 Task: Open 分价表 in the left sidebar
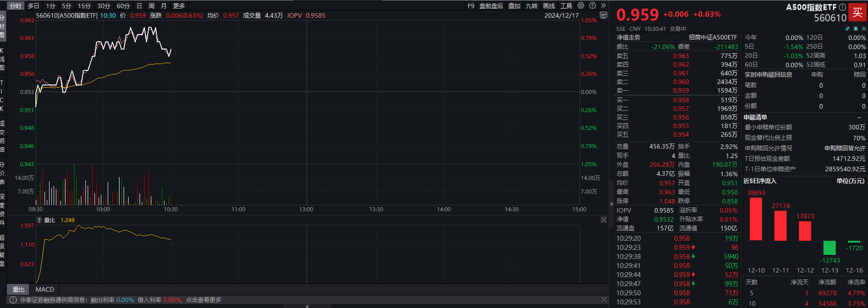(2, 173)
